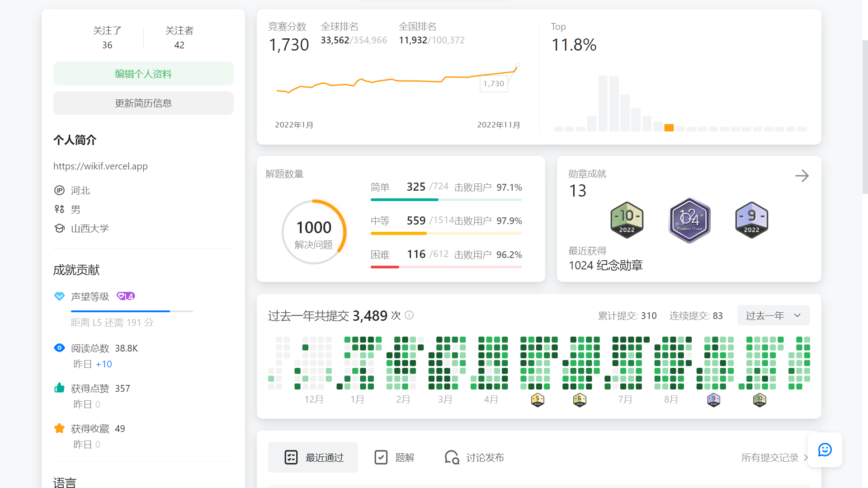Click the May 2022 badge under calendar
This screenshot has height=488, width=868.
click(538, 400)
